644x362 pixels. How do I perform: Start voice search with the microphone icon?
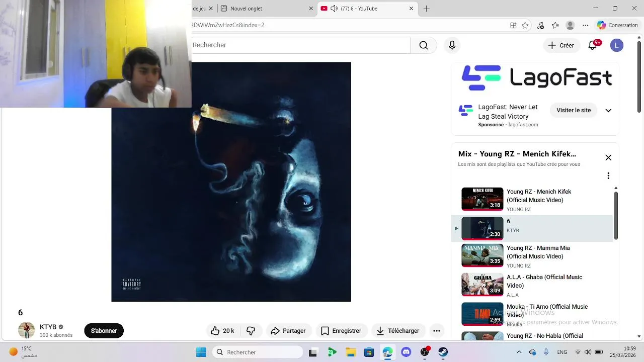coord(452,45)
